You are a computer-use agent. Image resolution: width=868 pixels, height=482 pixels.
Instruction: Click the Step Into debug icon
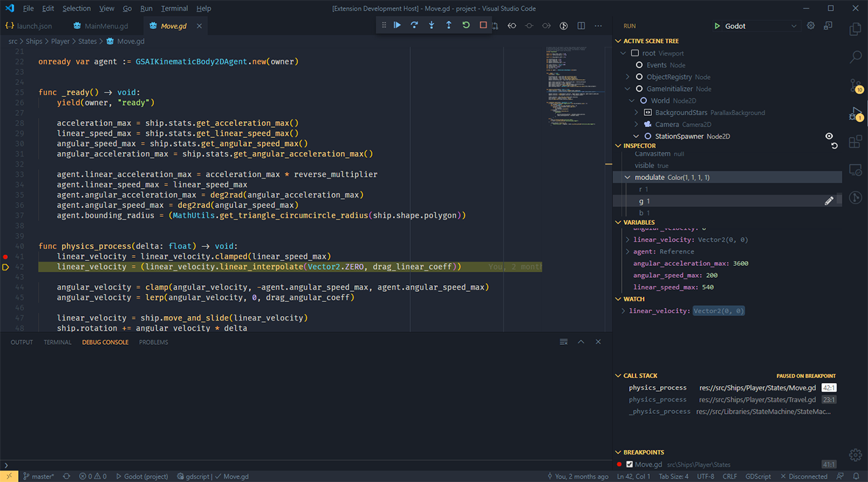(x=430, y=25)
